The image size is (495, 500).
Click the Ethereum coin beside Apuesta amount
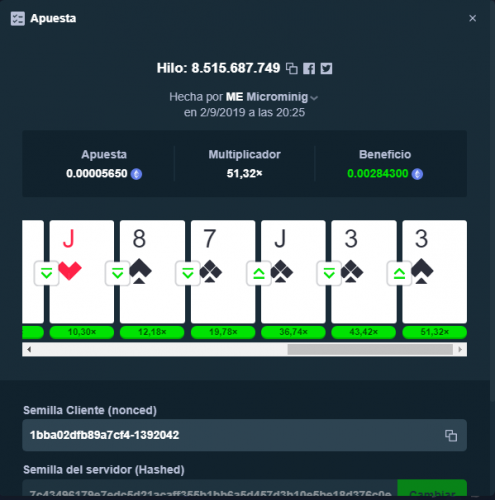coord(136,174)
